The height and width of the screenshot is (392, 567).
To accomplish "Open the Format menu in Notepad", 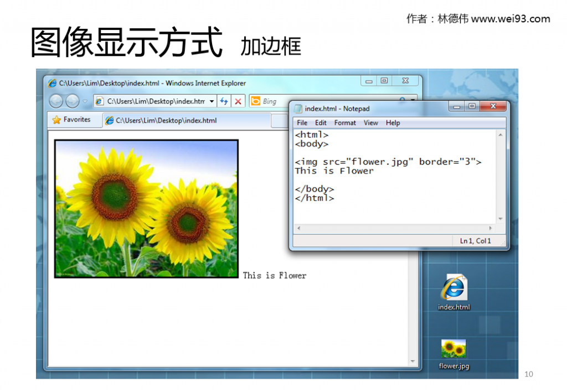I will (x=345, y=123).
